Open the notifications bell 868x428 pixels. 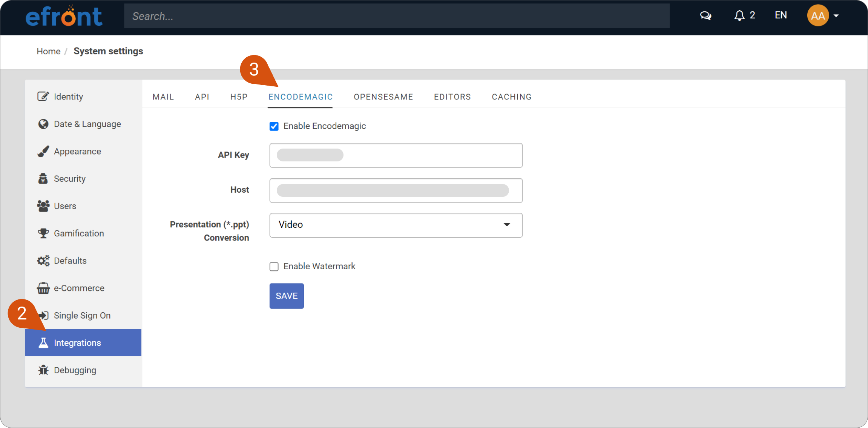pyautogui.click(x=739, y=15)
